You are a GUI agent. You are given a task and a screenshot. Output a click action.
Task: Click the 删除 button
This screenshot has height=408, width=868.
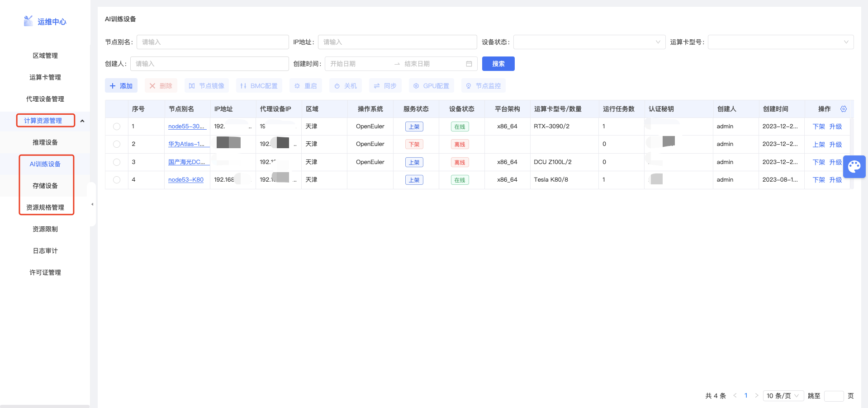[161, 86]
